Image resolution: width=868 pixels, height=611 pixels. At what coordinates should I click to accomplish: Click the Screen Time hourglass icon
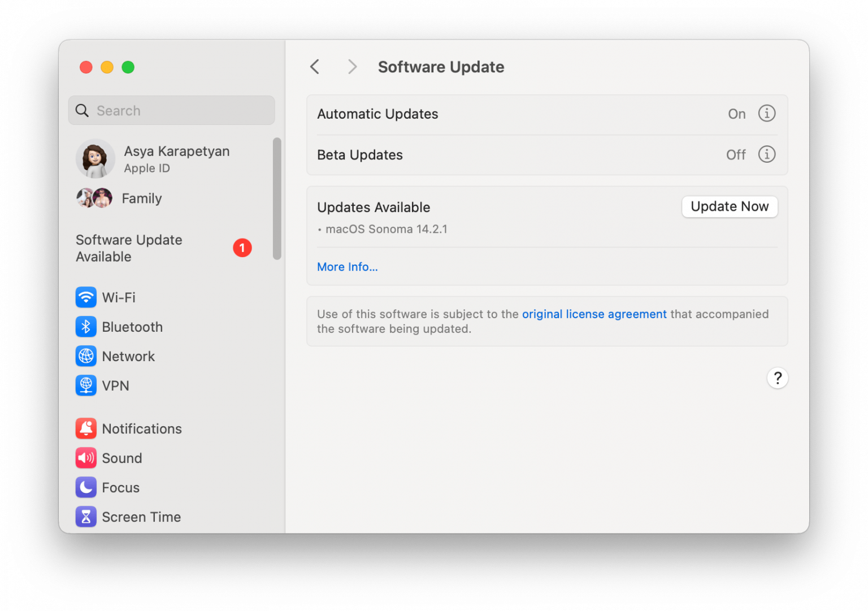coord(86,517)
